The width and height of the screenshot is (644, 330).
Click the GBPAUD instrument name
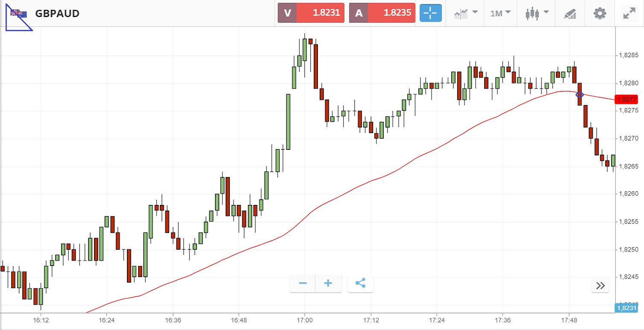[x=57, y=14]
